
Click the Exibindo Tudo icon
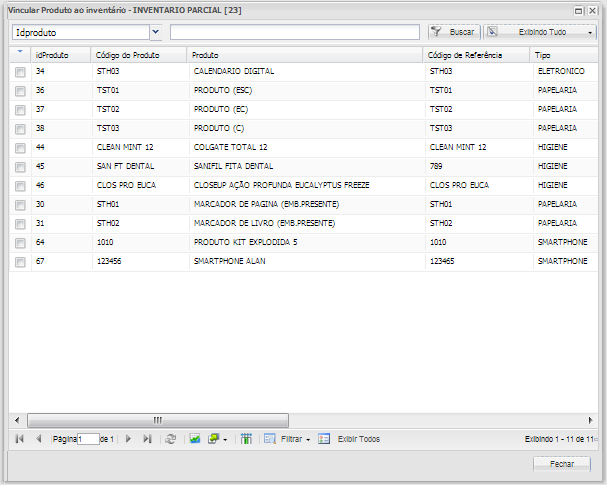(492, 31)
